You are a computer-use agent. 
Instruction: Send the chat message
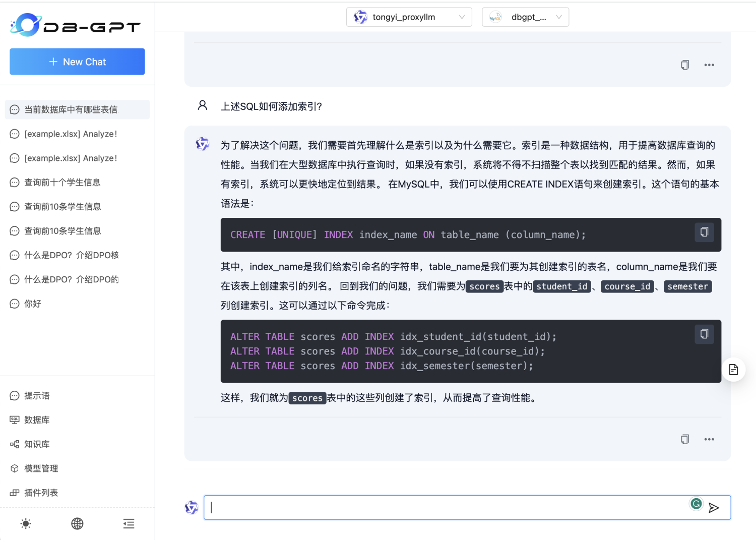tap(715, 508)
